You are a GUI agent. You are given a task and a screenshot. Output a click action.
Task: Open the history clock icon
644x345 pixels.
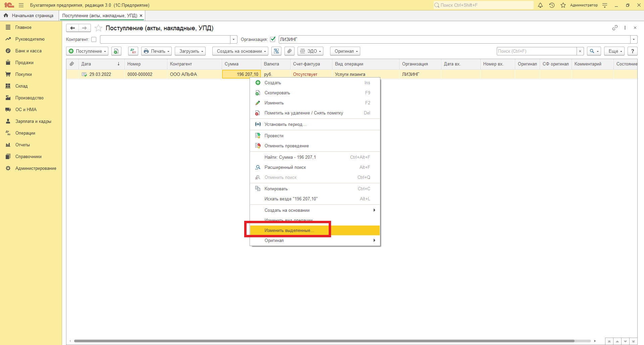552,5
